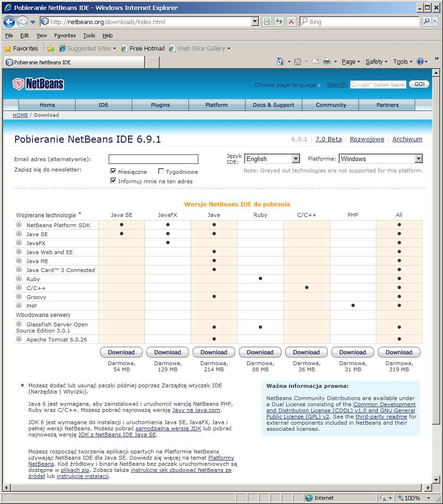Uncheck Informuj mnie na ten adres checkbox

[113, 180]
